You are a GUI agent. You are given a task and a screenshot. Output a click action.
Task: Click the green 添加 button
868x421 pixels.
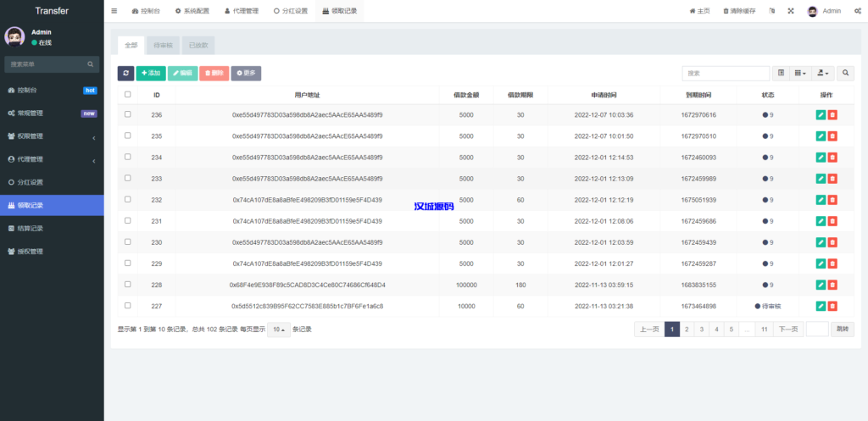click(150, 74)
